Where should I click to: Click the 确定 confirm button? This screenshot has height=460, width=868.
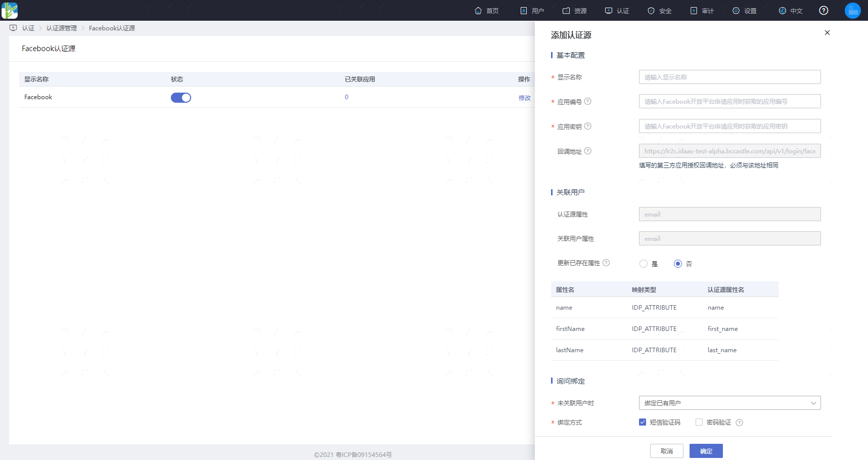[706, 451]
